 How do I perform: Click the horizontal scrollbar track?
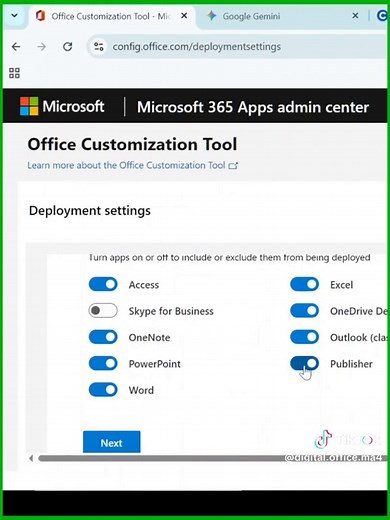click(212, 458)
